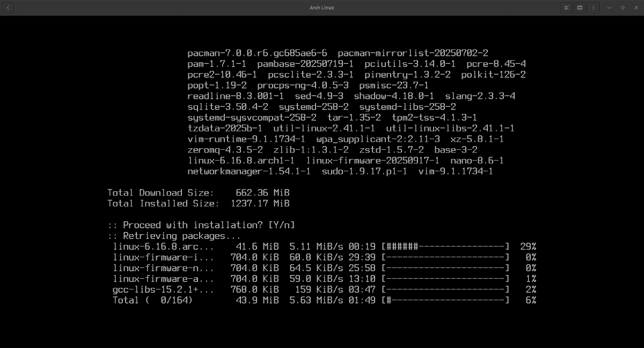The image size is (644, 348).
Task: Click the pacman-mirrorlist-20250702-2 package name
Action: tap(413, 53)
